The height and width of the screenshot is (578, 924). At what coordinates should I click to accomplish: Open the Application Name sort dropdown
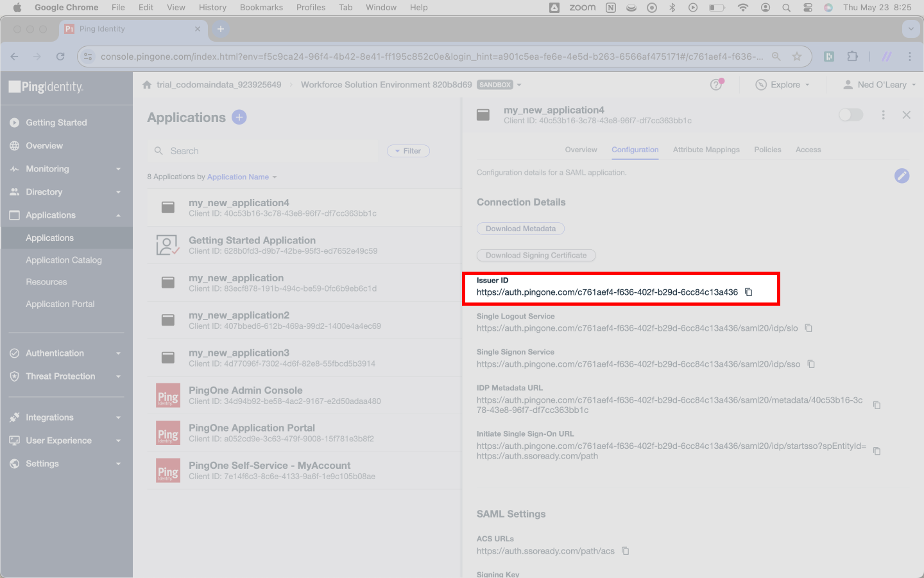point(242,177)
